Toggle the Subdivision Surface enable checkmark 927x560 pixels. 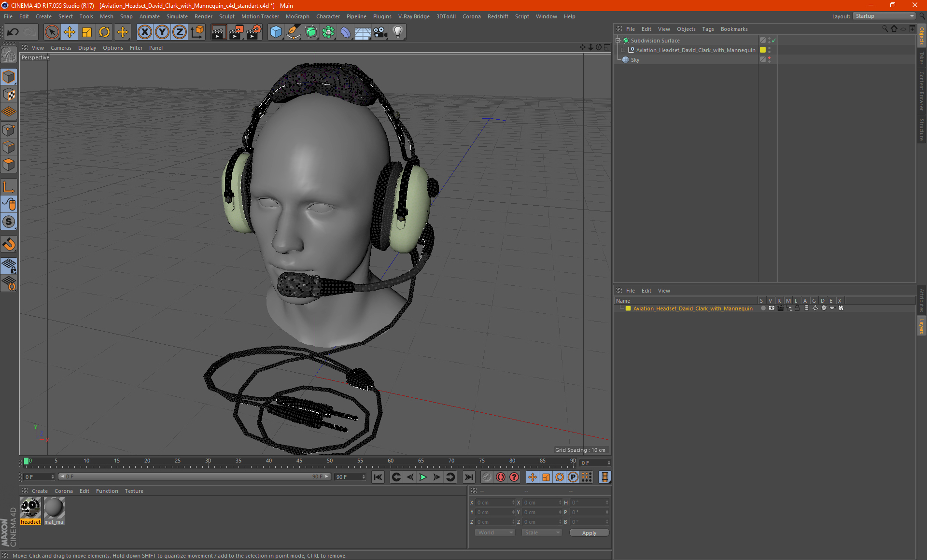click(774, 41)
